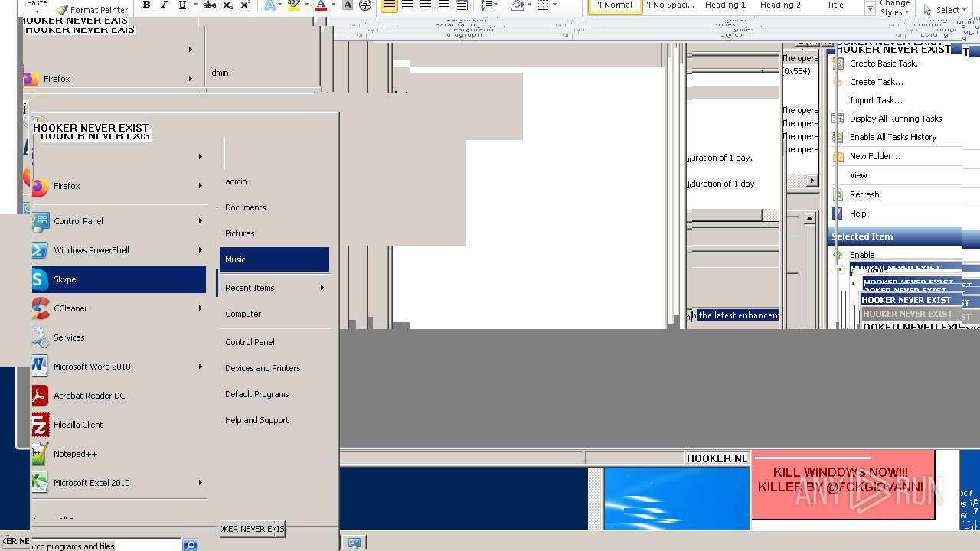The height and width of the screenshot is (551, 980).
Task: Select the Heading 2 style
Action: pyautogui.click(x=780, y=5)
